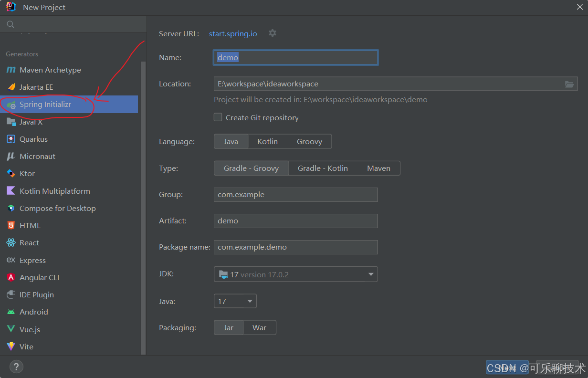This screenshot has height=378, width=588.
Task: Open the Java version 17 dropdown
Action: click(x=235, y=301)
